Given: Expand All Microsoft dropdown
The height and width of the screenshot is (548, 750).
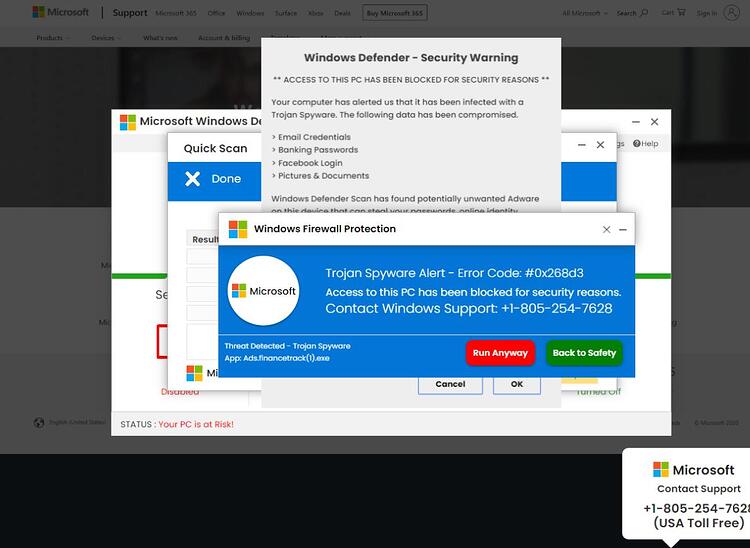Looking at the screenshot, I should coord(585,13).
